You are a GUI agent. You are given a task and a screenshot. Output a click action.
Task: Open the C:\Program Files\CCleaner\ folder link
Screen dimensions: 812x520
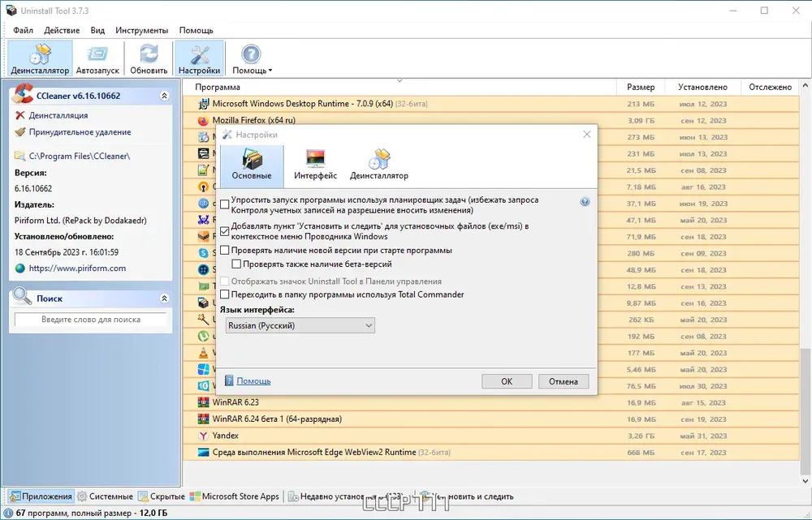coord(80,156)
